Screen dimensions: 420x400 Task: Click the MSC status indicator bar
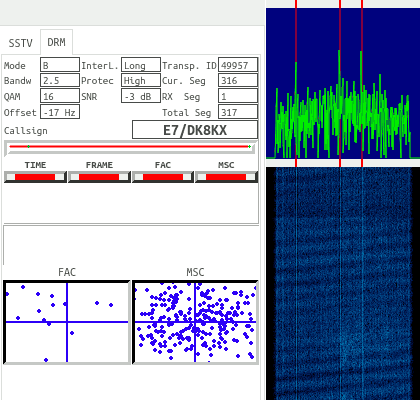point(226,177)
